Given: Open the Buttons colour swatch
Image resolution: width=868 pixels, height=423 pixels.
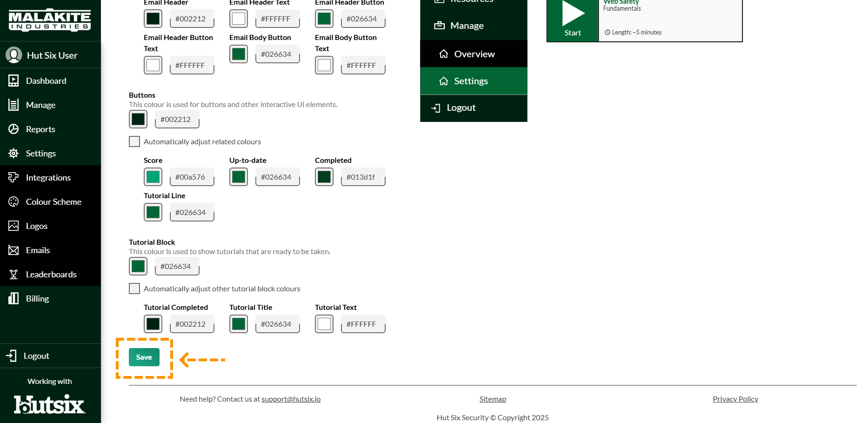Looking at the screenshot, I should 138,119.
